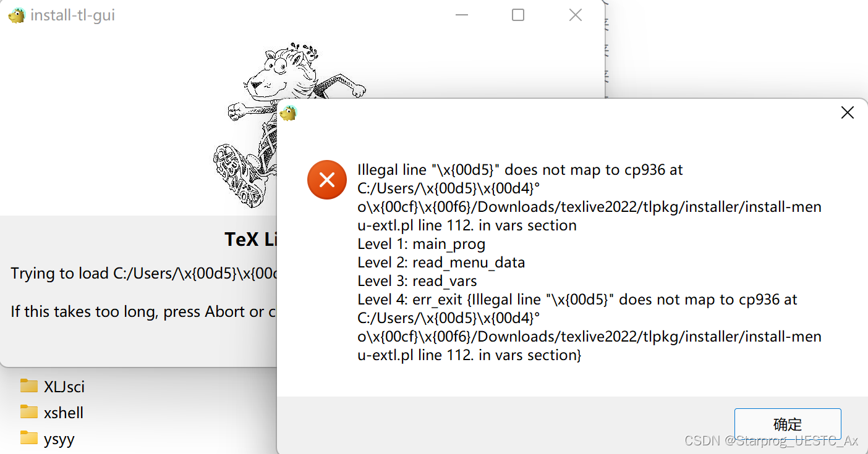Select the xshell folder icon

29,412
